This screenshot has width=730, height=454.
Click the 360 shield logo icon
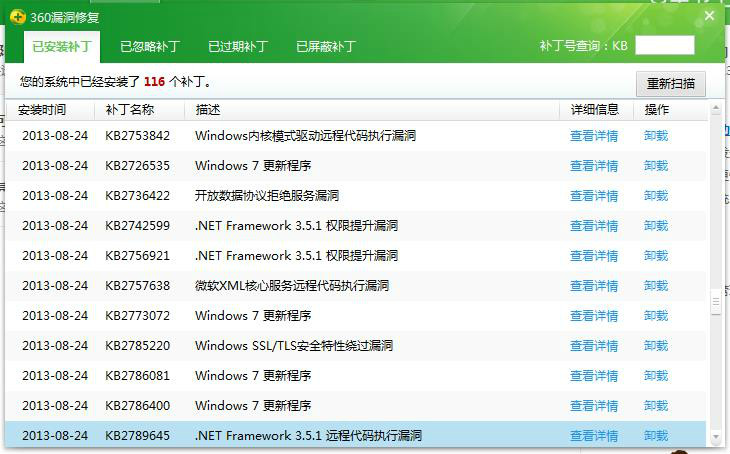[x=18, y=18]
